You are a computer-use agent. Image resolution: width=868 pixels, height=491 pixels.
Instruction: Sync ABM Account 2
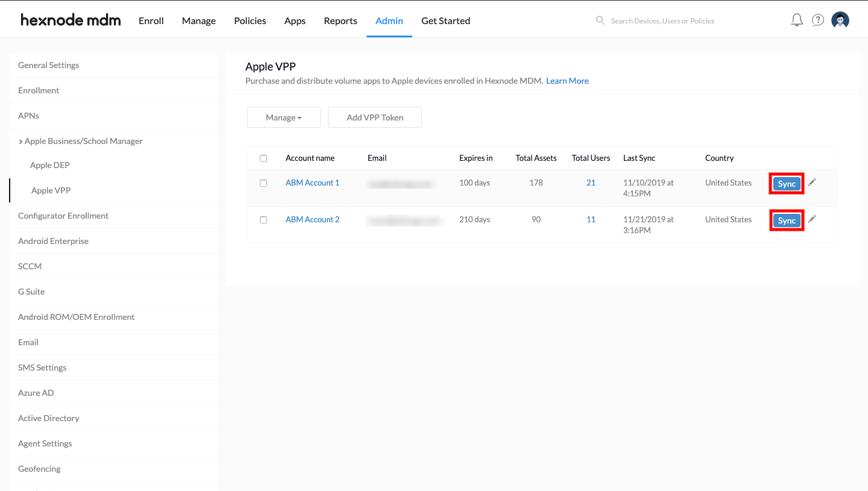point(787,220)
